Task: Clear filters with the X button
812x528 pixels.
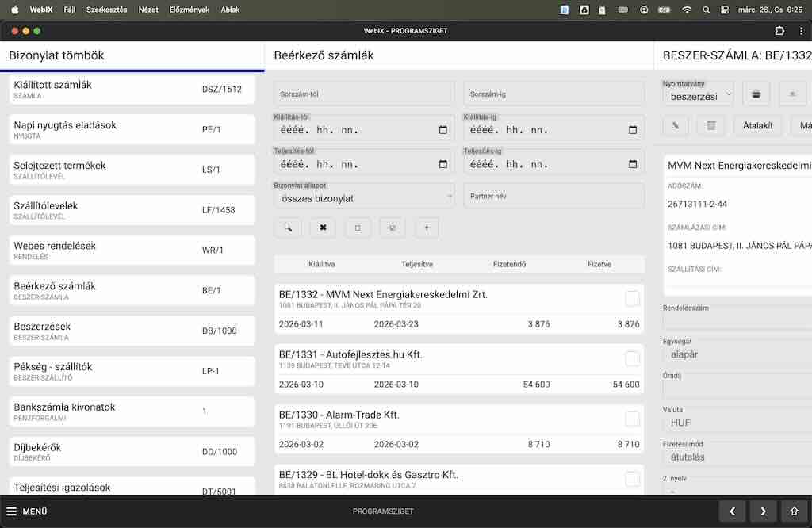Action: pyautogui.click(x=323, y=228)
